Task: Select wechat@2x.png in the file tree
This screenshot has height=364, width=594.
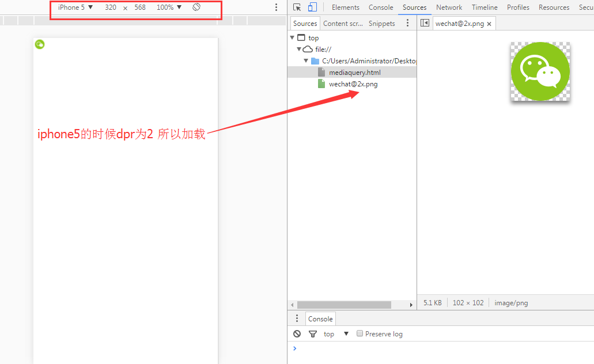Action: point(352,84)
